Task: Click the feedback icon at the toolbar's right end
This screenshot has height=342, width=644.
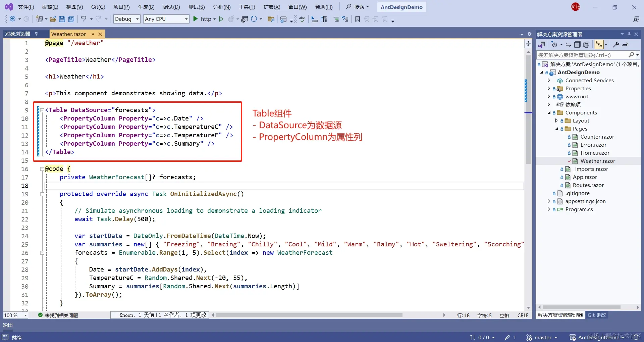Action: (636, 19)
